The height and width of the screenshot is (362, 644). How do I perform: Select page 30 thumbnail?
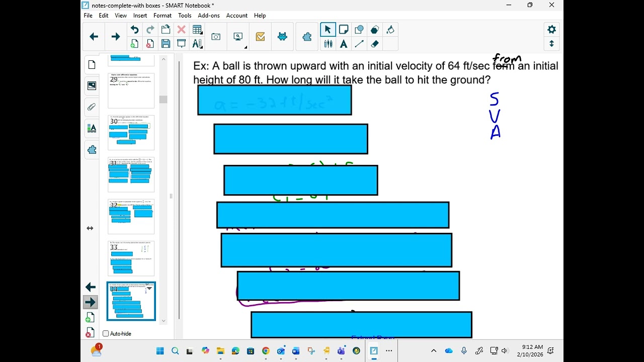[131, 132]
